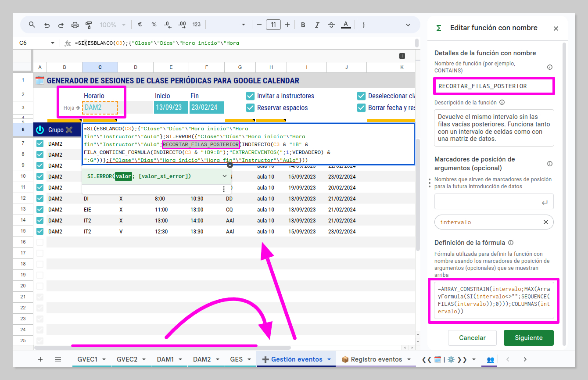
Task: Open formula help three-dot menu
Action: click(x=224, y=189)
